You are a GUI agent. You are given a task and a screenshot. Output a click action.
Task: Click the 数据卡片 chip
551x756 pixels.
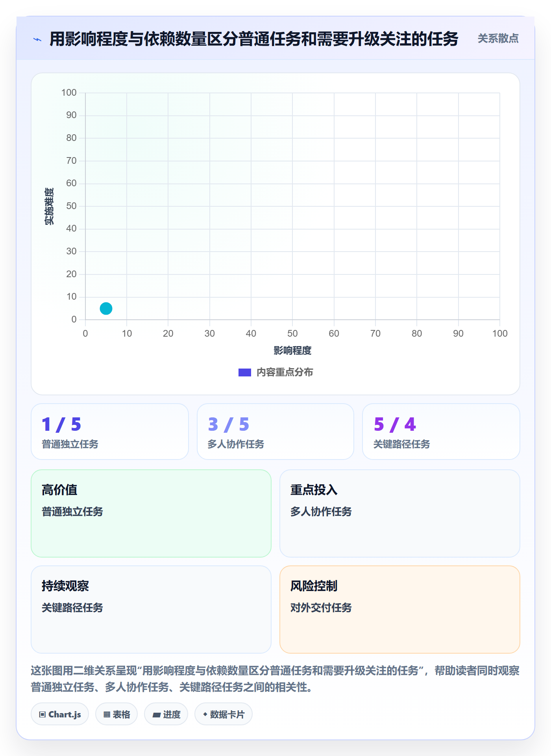(x=224, y=714)
